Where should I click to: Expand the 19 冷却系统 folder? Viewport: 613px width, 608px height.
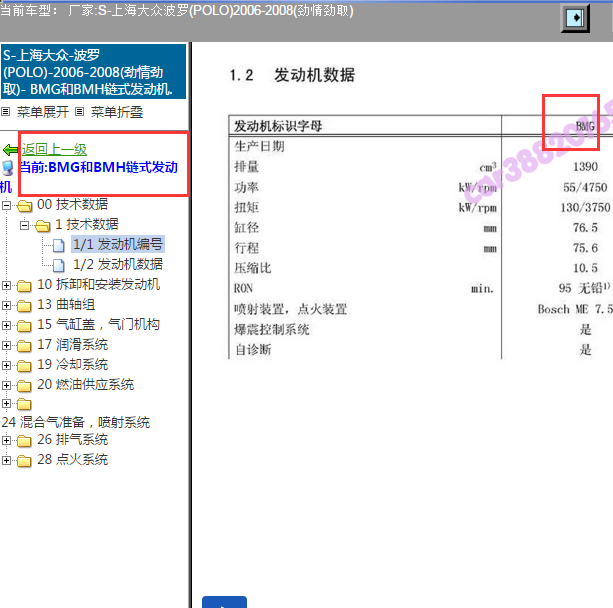tap(6, 365)
